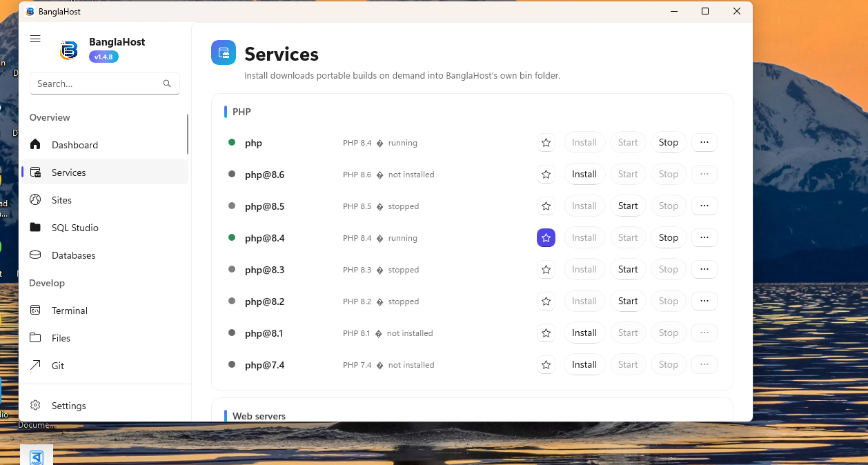This screenshot has width=868, height=465.
Task: Start php@8.5
Action: [x=628, y=206]
